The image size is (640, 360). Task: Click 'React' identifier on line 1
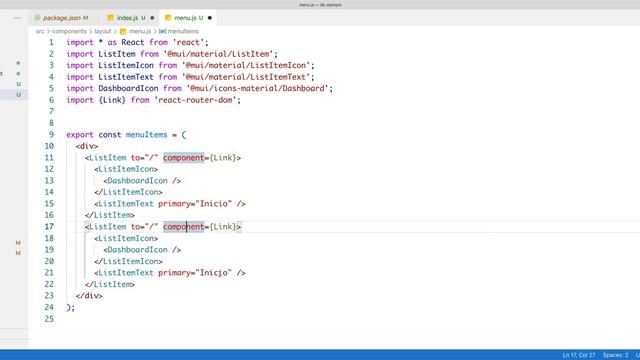point(133,42)
